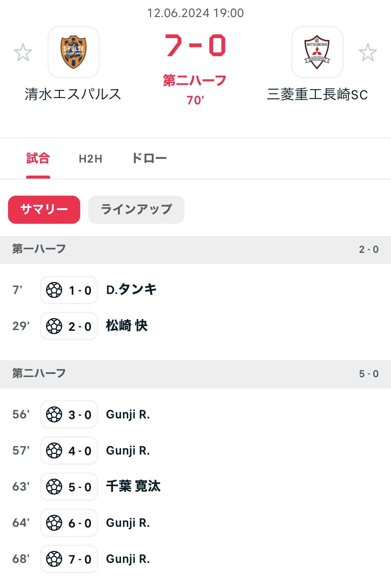This screenshot has width=391, height=588.
Task: Click the goal ball icon for 7-0
Action: (x=54, y=559)
